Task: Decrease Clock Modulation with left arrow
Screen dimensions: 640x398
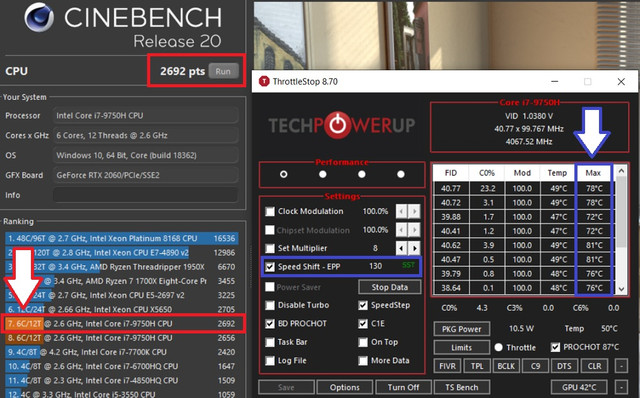Action: (402, 211)
